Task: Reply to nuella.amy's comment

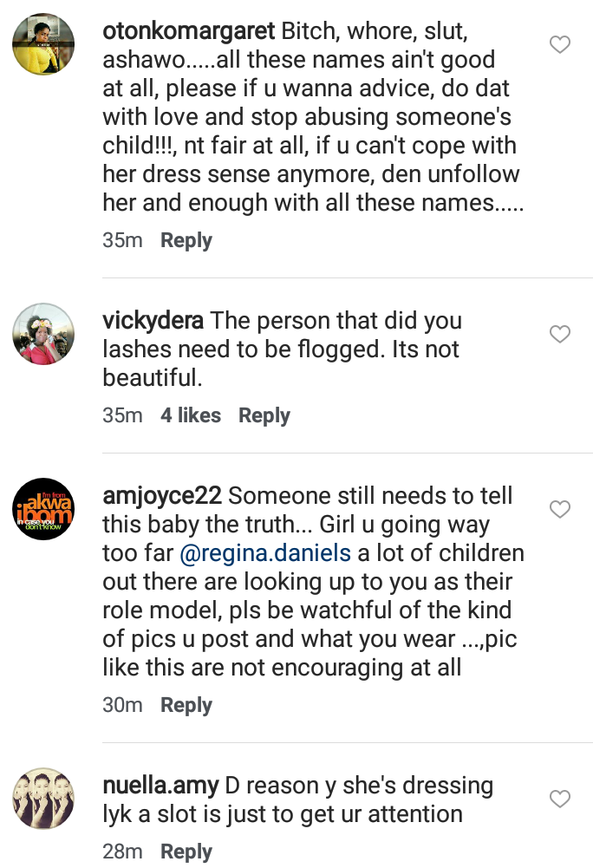Action: 186,852
